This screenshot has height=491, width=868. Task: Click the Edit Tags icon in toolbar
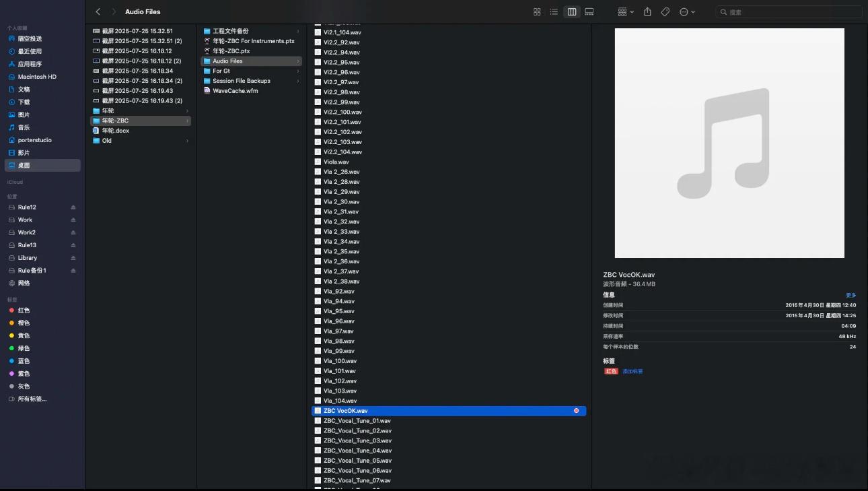click(665, 11)
